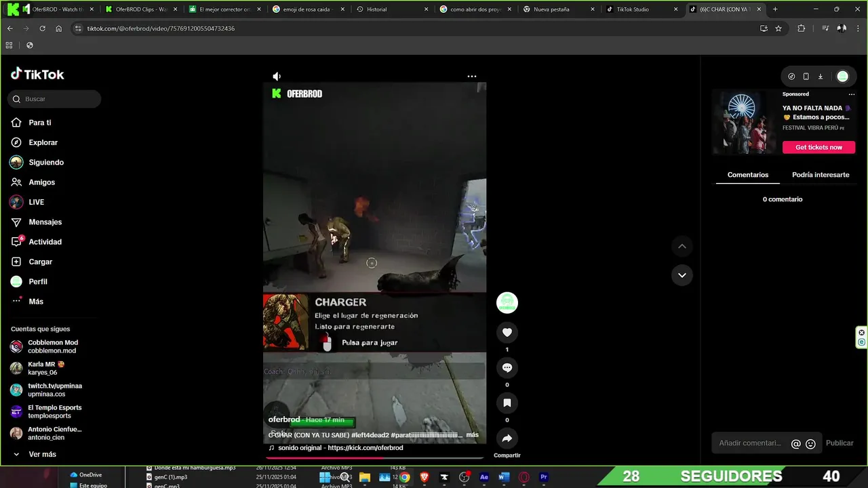Bookmark this page with the star icon
Viewport: 868px width, 488px height.
778,28
